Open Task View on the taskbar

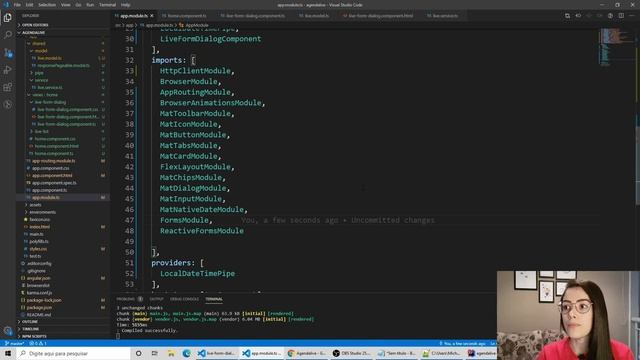155,353
